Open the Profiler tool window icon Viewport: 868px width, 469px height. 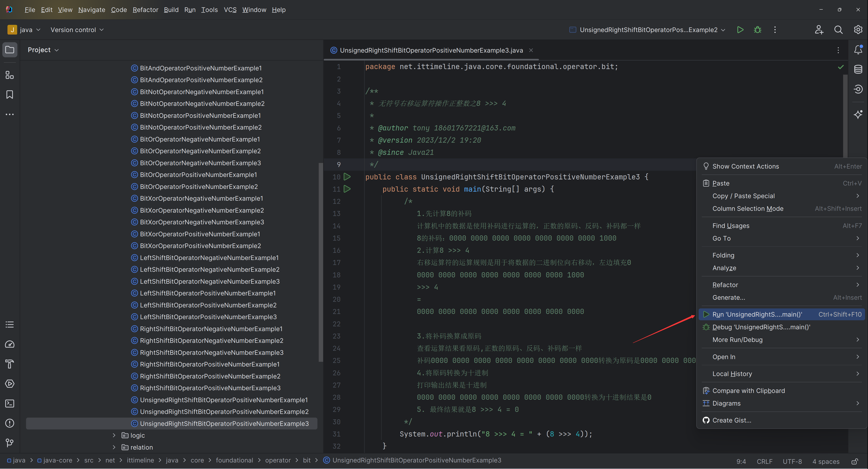click(10, 344)
